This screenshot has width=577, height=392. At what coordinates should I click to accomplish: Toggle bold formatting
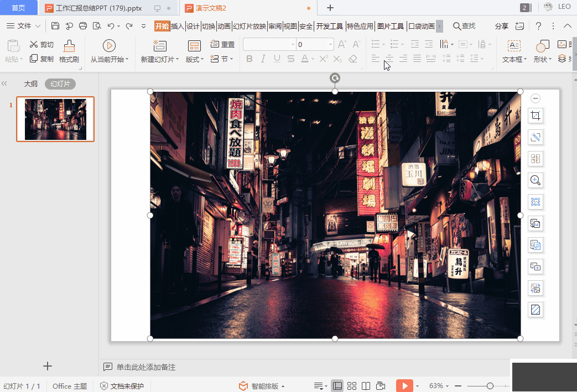249,59
